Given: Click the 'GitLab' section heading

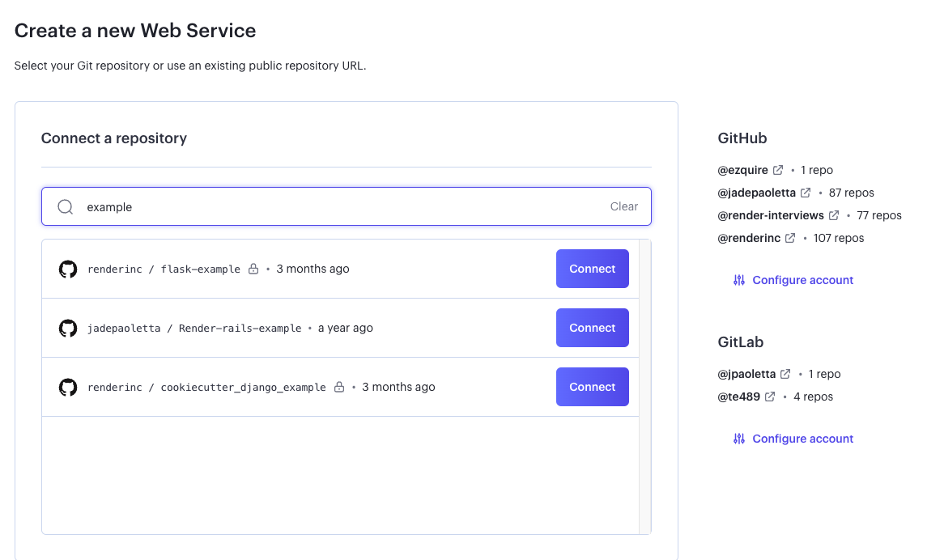Looking at the screenshot, I should pyautogui.click(x=740, y=342).
